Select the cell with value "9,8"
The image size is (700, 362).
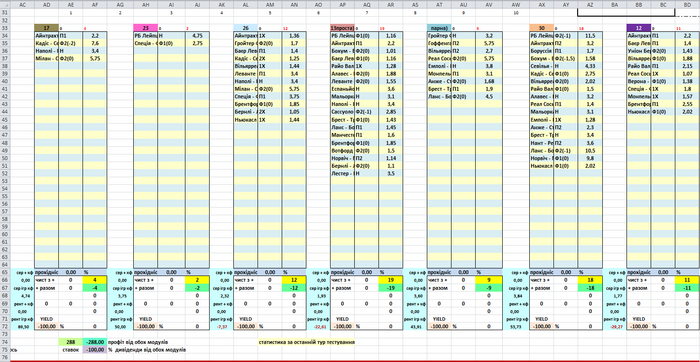pos(590,158)
